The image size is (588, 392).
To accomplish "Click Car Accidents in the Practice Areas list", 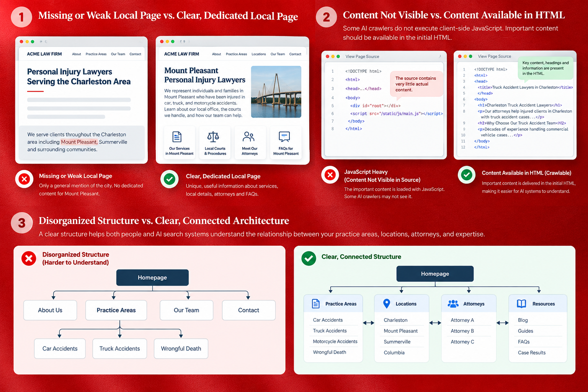I will (328, 320).
